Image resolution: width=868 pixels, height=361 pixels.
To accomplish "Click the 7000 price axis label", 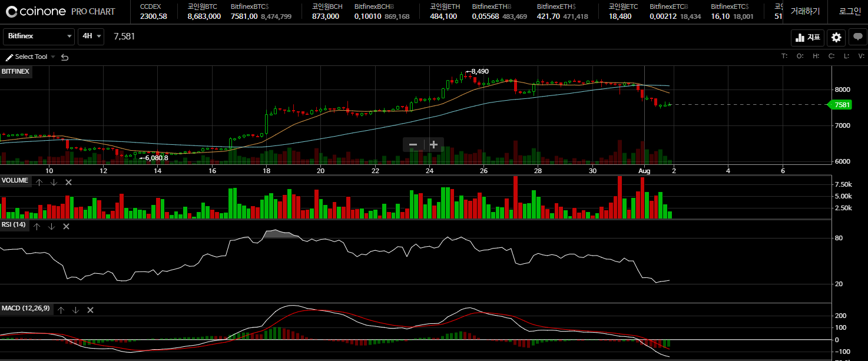I will 843,125.
